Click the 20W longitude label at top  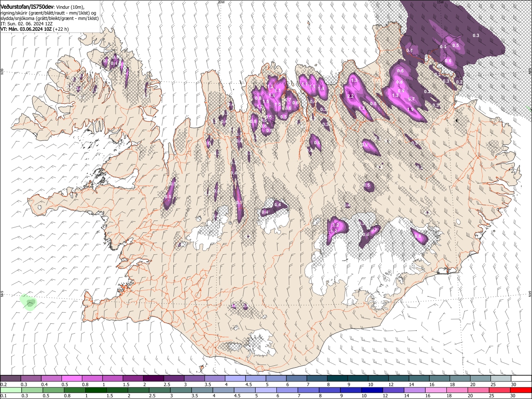(x=221, y=2)
